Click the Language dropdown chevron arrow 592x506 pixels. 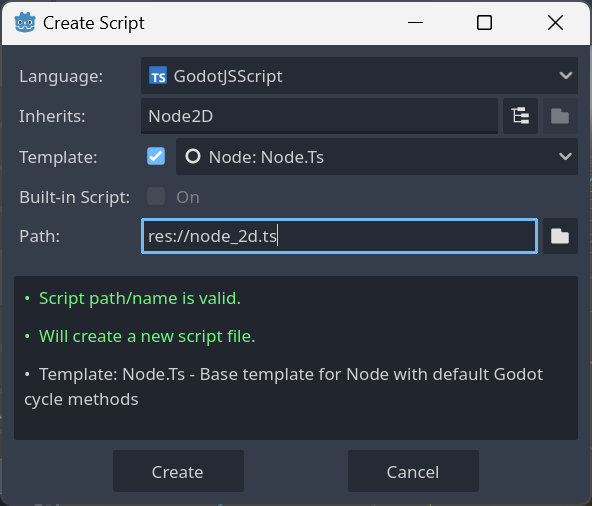tap(565, 76)
